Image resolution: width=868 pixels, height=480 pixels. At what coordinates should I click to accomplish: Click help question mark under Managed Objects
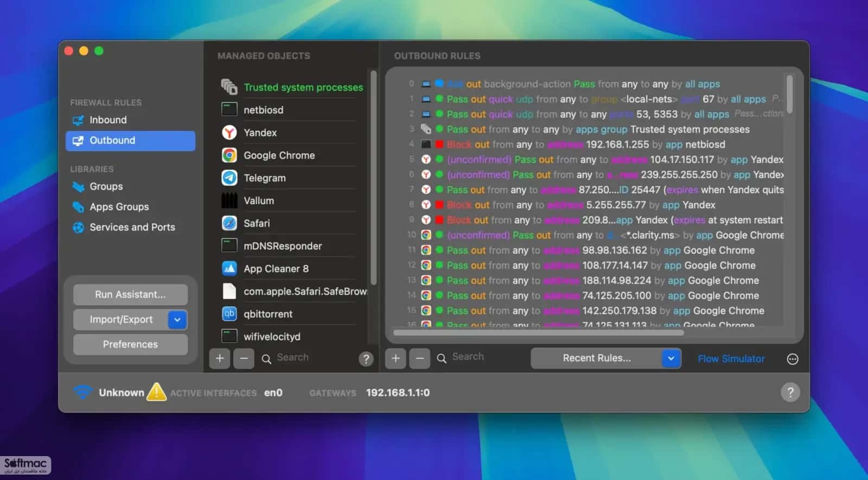[x=366, y=358]
